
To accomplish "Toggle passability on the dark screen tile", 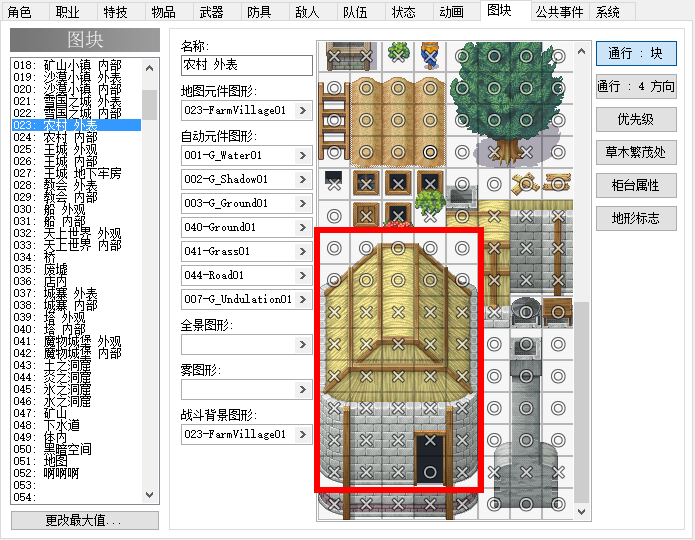I will coord(334,184).
